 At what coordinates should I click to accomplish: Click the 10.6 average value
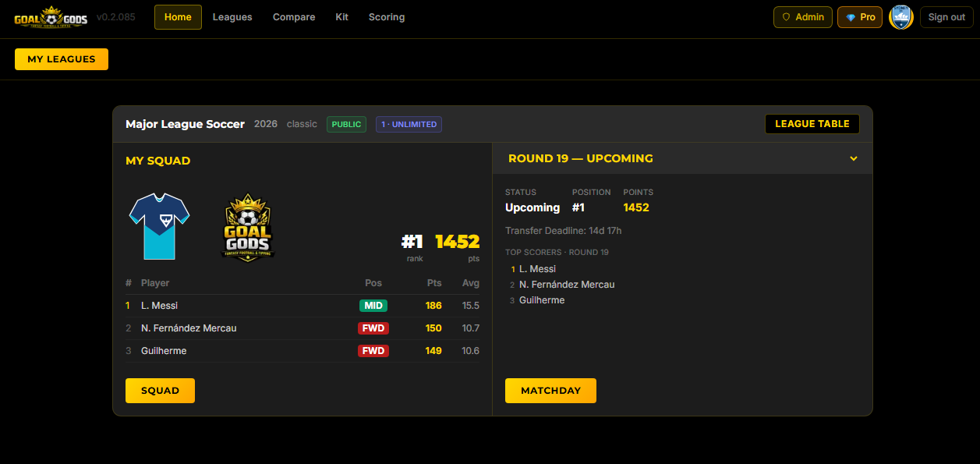point(471,351)
